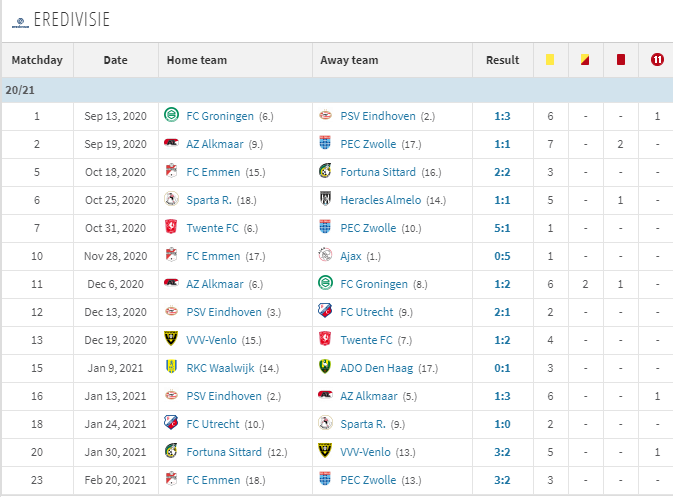Screen dimensions: 673x497
Task: Click the Eredivisie logo beside the title
Action: coord(20,22)
